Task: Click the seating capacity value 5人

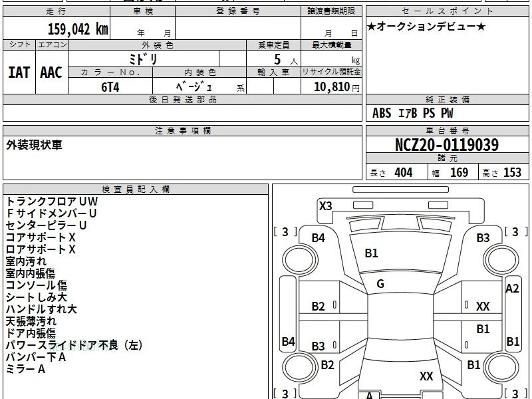Action: click(x=285, y=60)
